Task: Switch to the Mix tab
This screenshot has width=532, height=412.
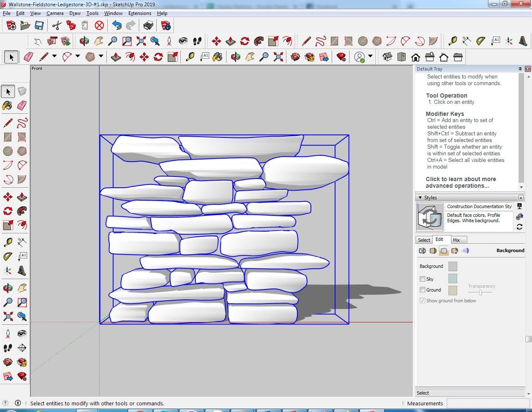Action: [456, 240]
